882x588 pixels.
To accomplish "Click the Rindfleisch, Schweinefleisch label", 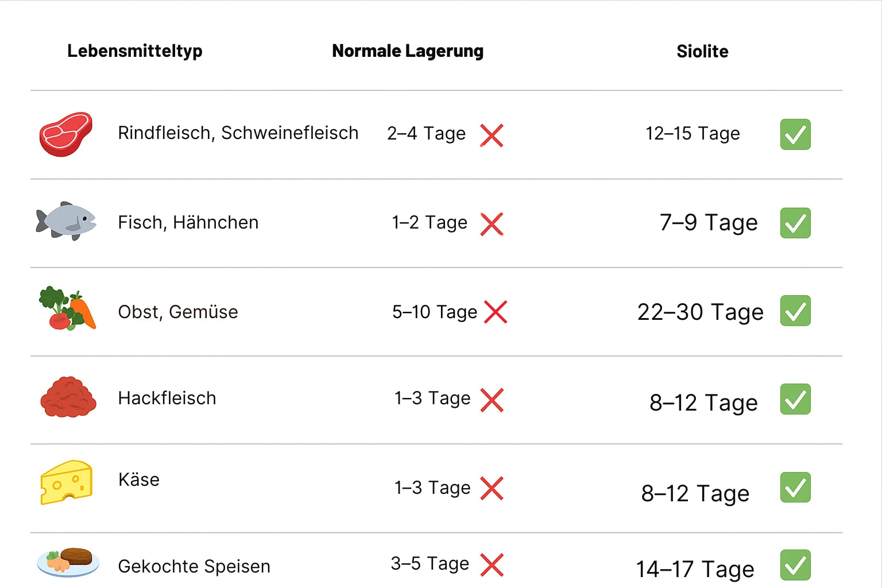I will (x=238, y=133).
